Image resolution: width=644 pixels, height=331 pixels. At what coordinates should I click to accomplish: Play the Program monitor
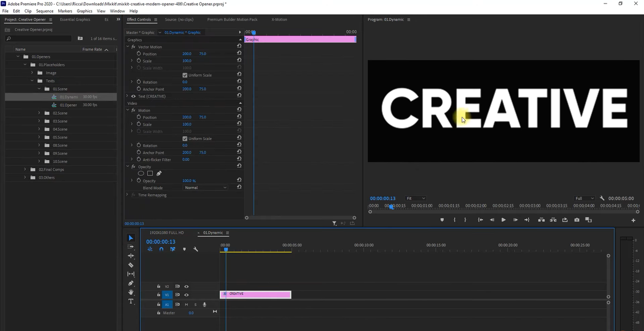[x=503, y=220]
